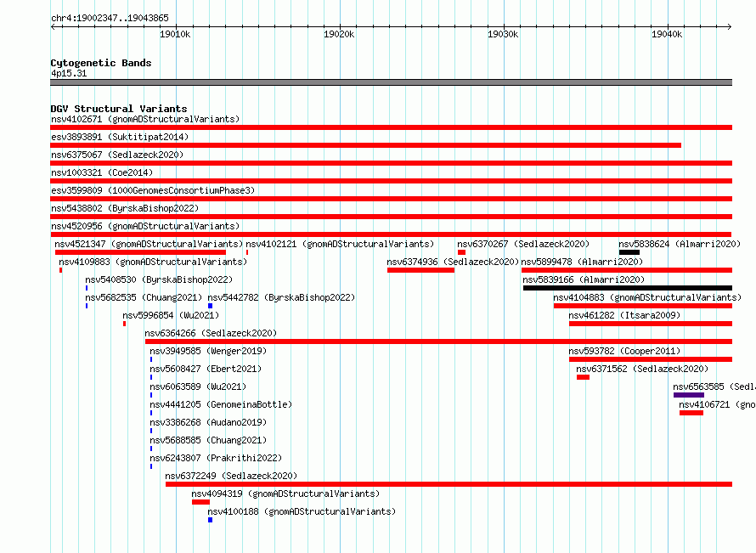Click the nsv5688585 Chuang2021 label
This screenshot has height=553, width=756.
pos(208,440)
